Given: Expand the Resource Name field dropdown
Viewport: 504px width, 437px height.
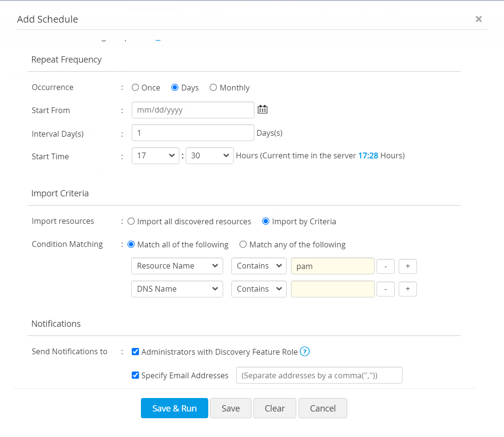Looking at the screenshot, I should coord(177,266).
